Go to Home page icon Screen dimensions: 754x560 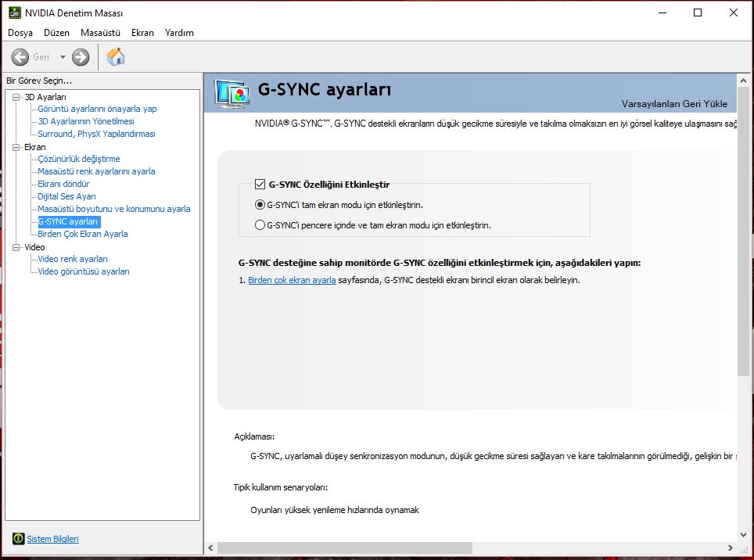click(x=116, y=57)
